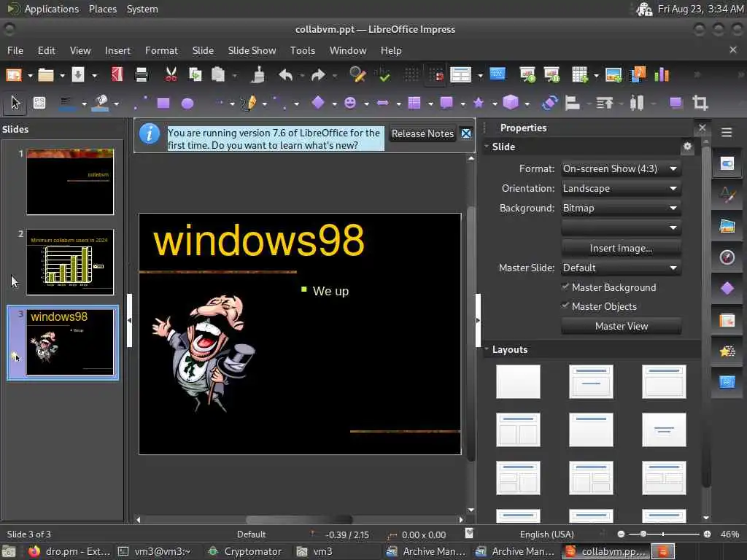Image resolution: width=747 pixels, height=560 pixels.
Task: Open the empty bitmap selection dropdown
Action: 621,227
